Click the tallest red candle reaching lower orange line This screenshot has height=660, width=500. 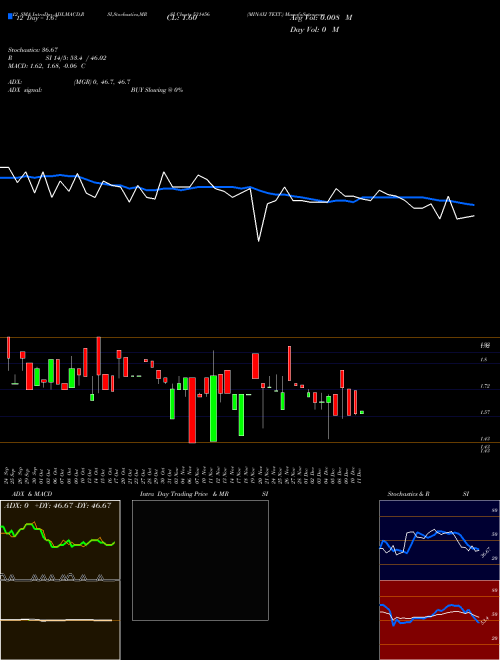click(x=192, y=410)
